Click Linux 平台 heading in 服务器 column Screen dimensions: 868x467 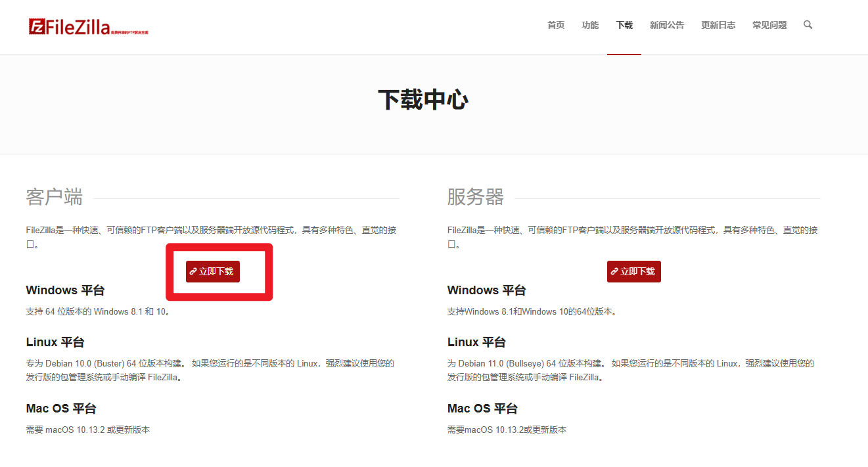pyautogui.click(x=476, y=342)
